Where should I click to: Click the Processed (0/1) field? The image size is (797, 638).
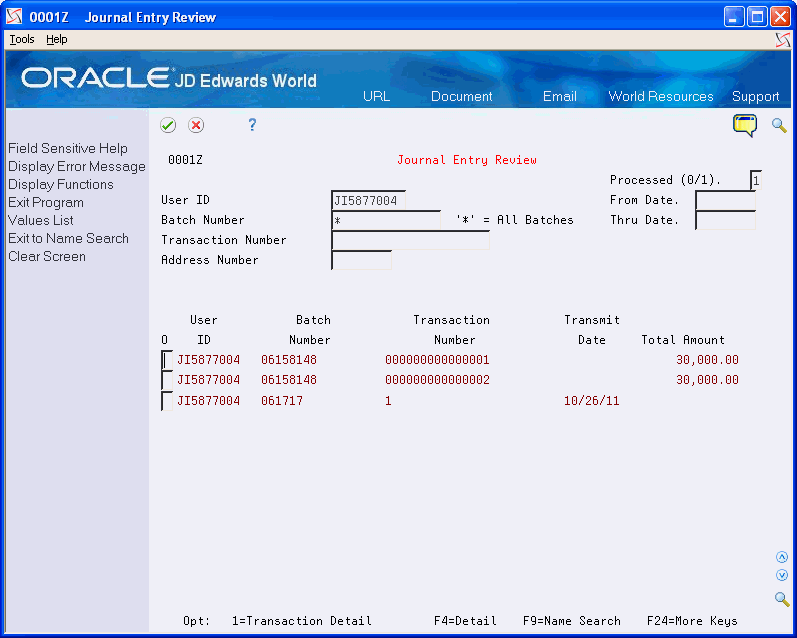click(755, 180)
